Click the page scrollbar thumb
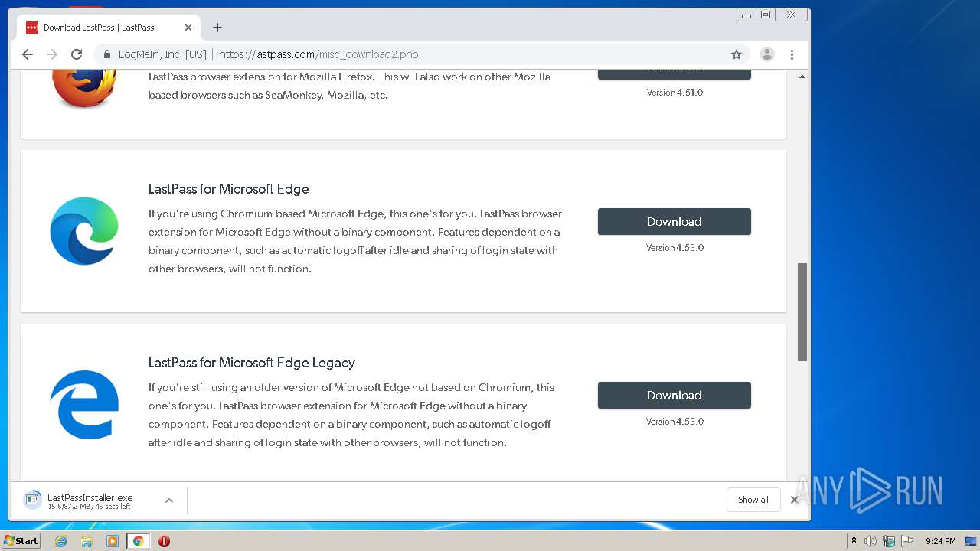The width and height of the screenshot is (980, 551). click(x=802, y=311)
